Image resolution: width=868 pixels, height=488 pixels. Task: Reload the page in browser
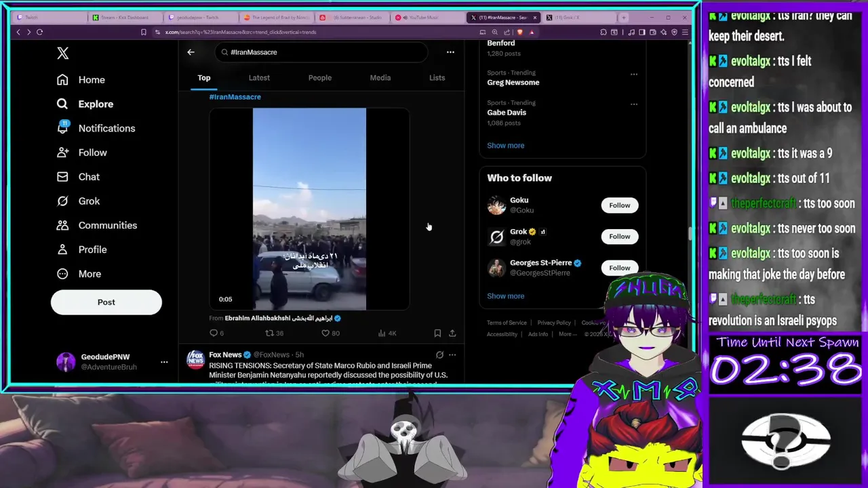click(x=39, y=32)
